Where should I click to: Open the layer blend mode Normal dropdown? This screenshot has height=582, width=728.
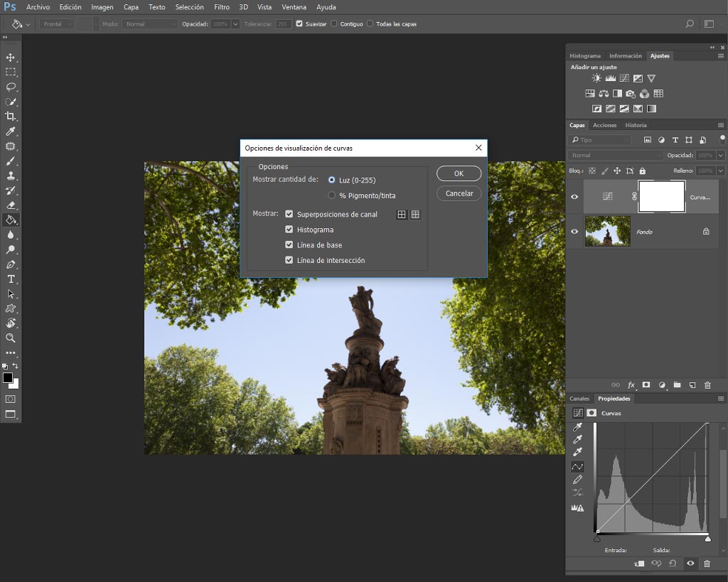pyautogui.click(x=615, y=155)
